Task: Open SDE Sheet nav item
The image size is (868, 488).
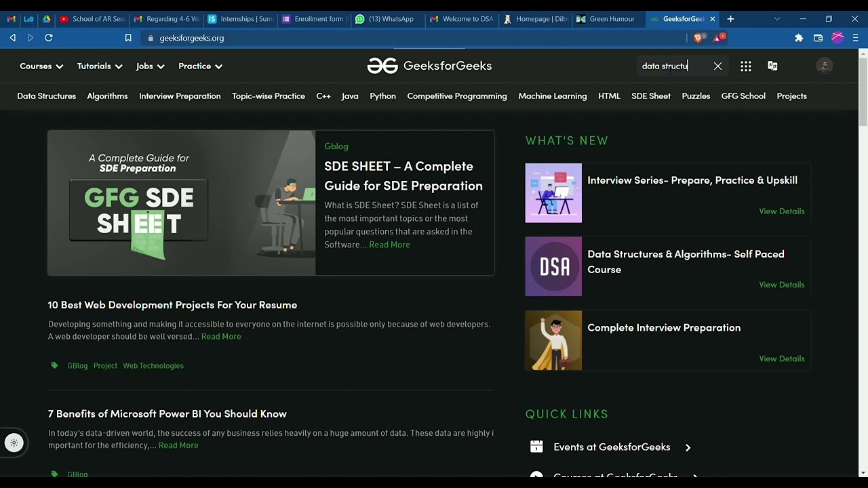Action: [651, 96]
